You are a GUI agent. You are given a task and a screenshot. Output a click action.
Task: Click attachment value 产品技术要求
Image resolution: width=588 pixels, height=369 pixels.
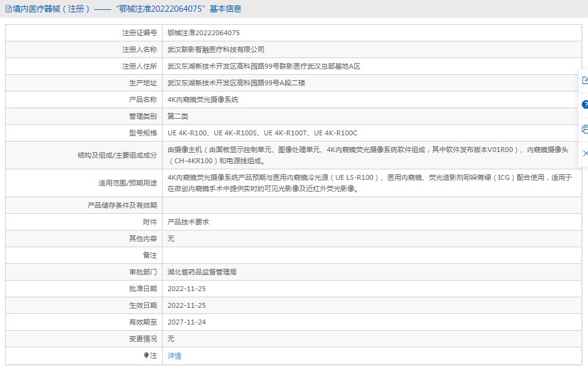point(188,222)
